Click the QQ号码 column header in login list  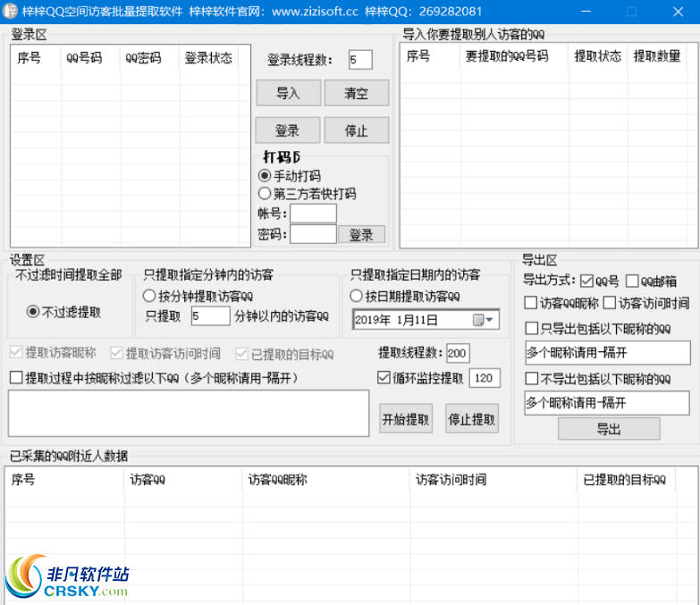click(90, 58)
